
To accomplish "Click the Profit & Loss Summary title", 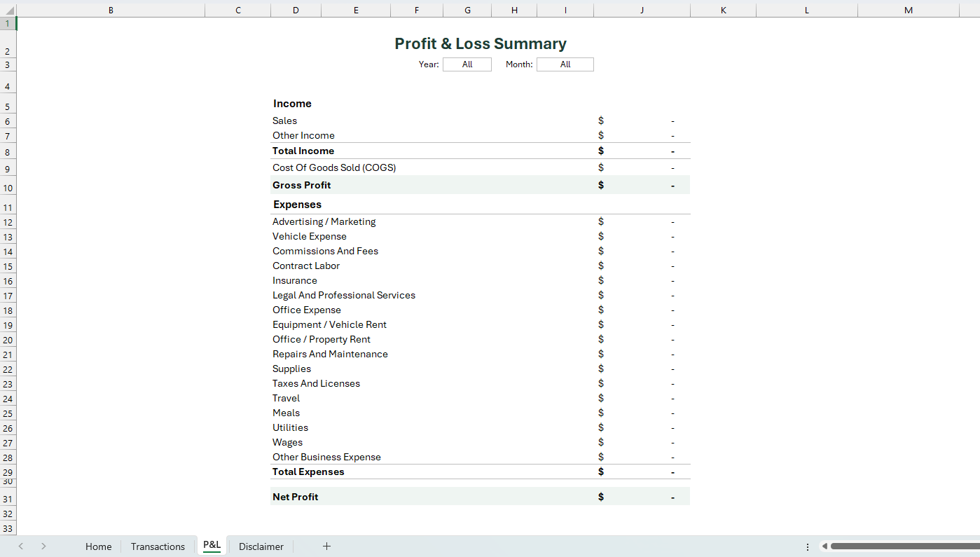I will pyautogui.click(x=481, y=43).
